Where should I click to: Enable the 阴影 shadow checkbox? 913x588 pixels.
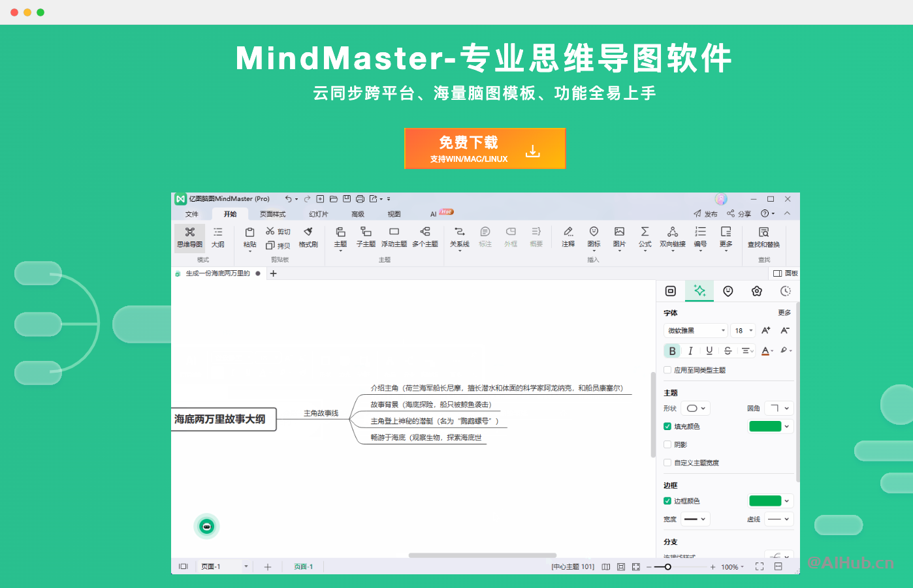667,444
